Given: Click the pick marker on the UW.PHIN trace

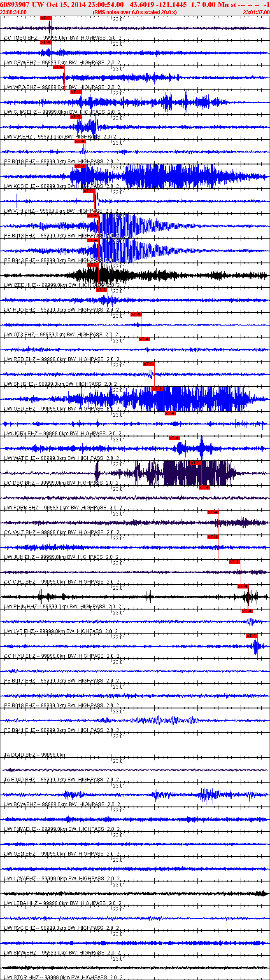Looking at the screenshot, I should (x=243, y=586).
